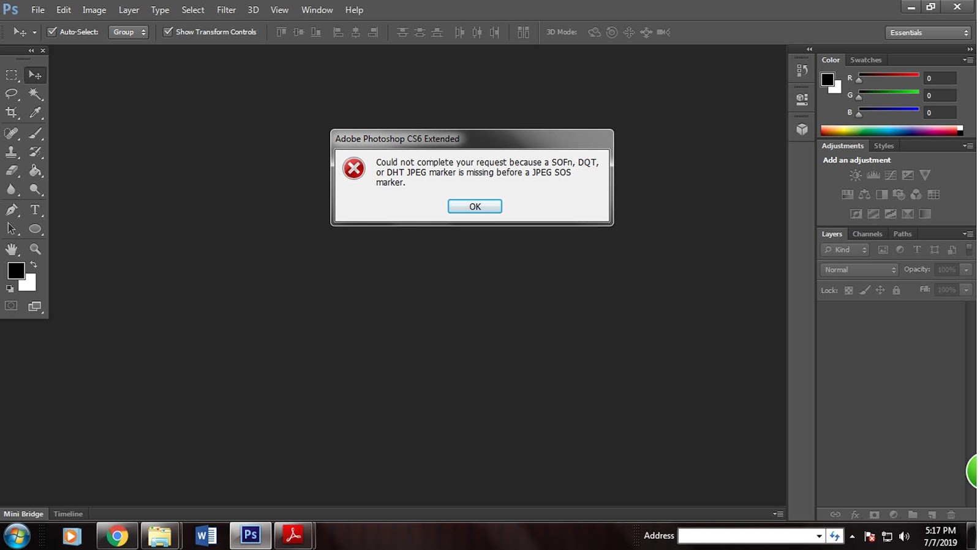Image resolution: width=980 pixels, height=550 pixels.
Task: Select the Lasso tool
Action: coord(12,94)
